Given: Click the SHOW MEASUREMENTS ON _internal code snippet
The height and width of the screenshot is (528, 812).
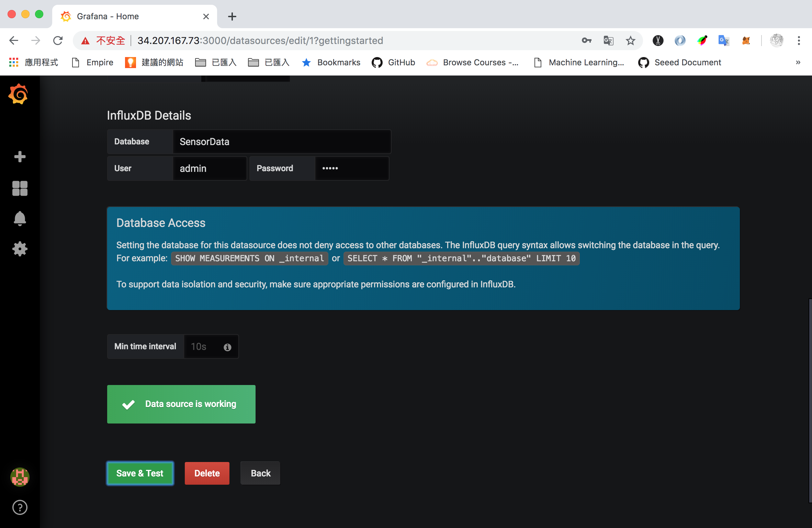Looking at the screenshot, I should tap(250, 258).
